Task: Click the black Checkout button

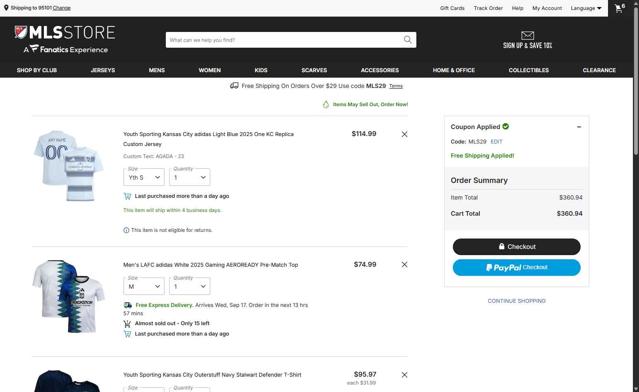Action: click(x=516, y=247)
